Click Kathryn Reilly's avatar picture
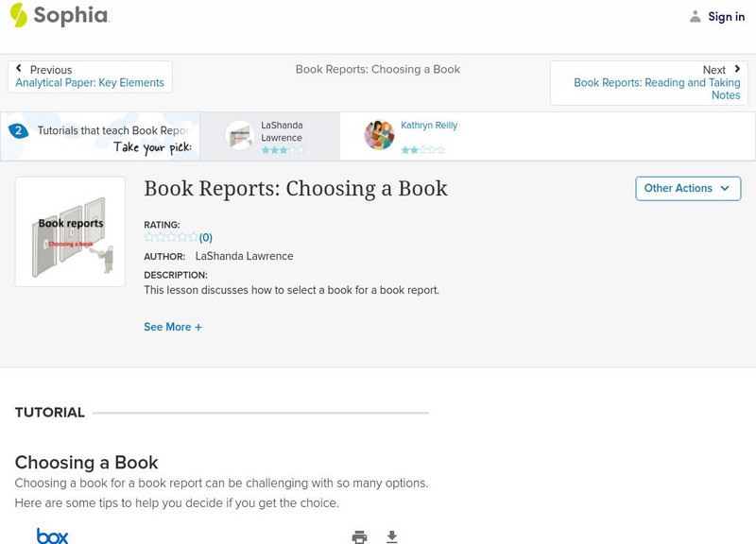This screenshot has height=544, width=756. click(379, 135)
